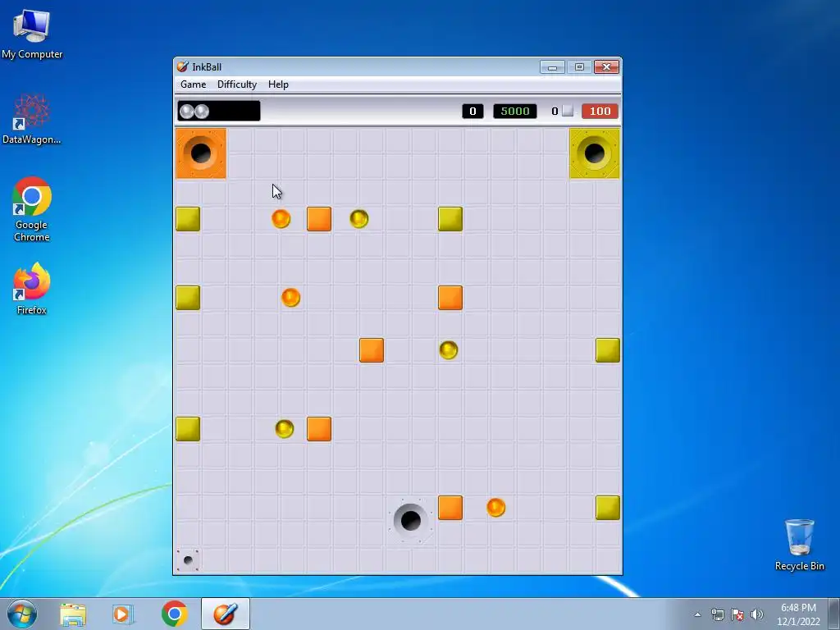Click the green 5000 timer display

515,111
